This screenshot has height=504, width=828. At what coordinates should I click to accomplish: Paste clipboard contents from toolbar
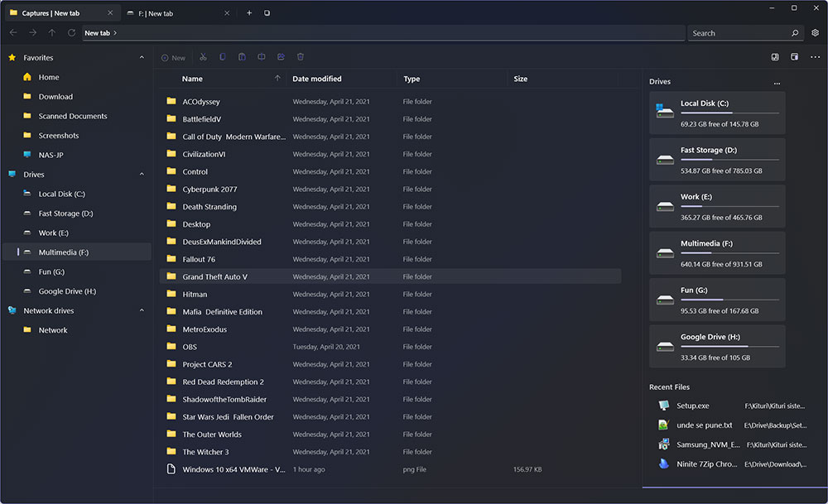point(242,57)
